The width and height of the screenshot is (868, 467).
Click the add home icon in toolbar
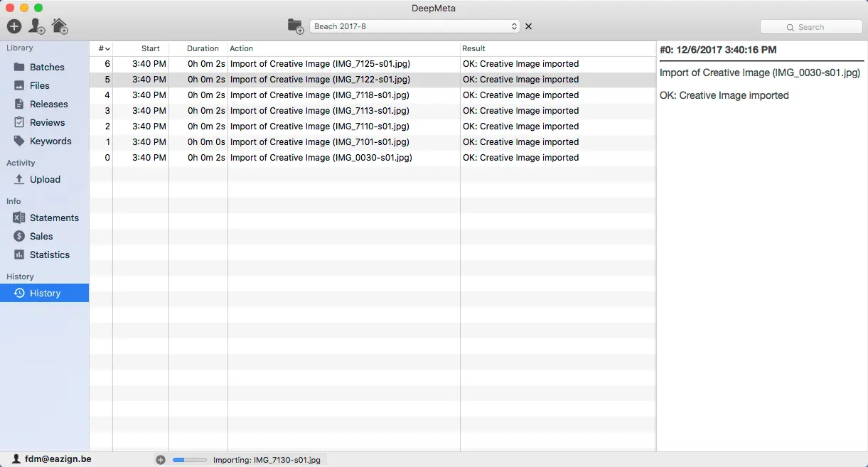pos(60,26)
